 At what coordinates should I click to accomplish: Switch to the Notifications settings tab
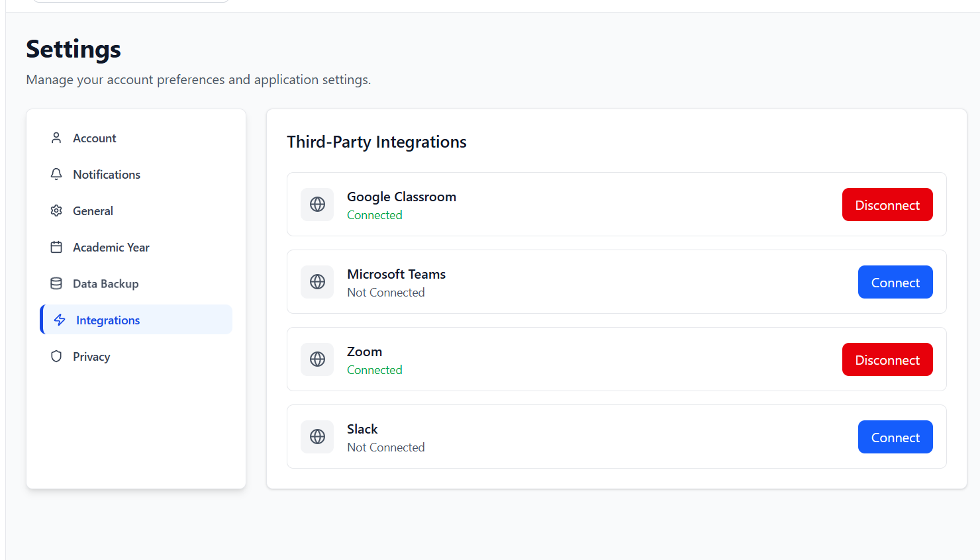pyautogui.click(x=107, y=174)
